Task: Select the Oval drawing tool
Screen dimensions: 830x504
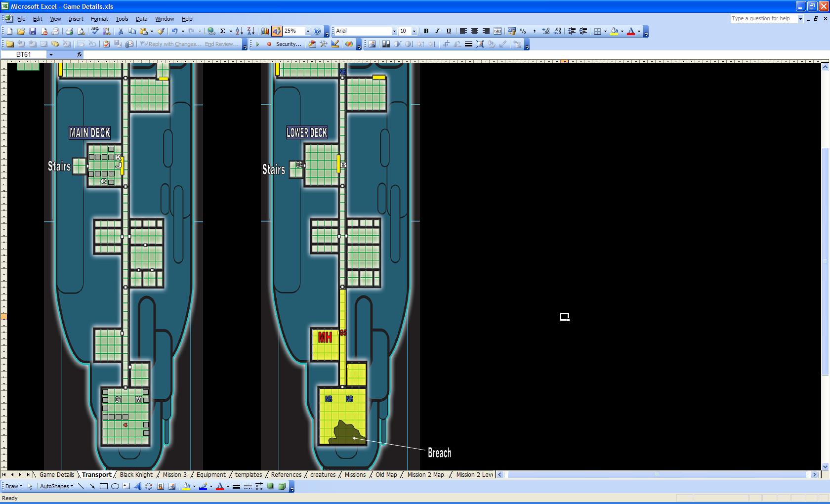Action: [x=115, y=486]
